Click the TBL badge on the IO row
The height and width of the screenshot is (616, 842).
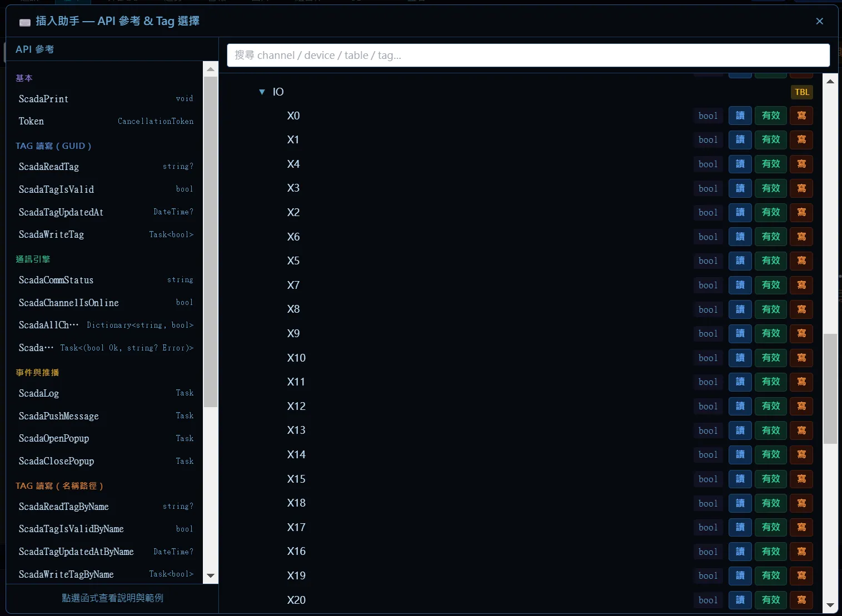[801, 92]
